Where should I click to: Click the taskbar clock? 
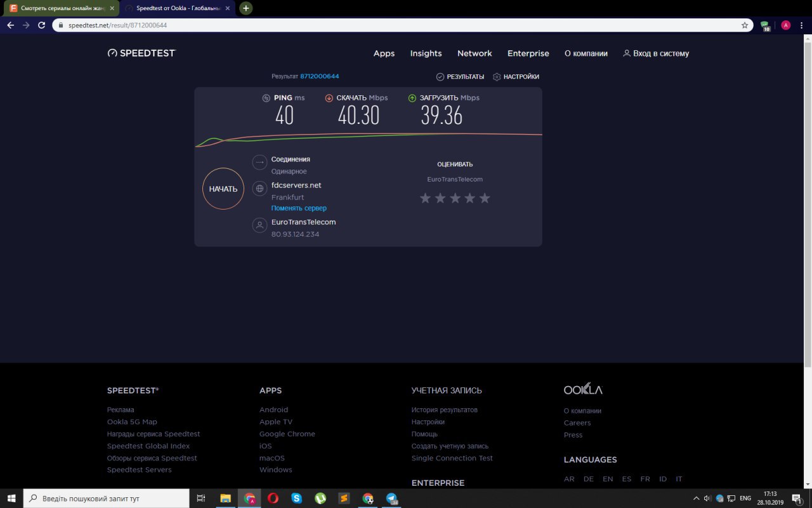pos(770,498)
